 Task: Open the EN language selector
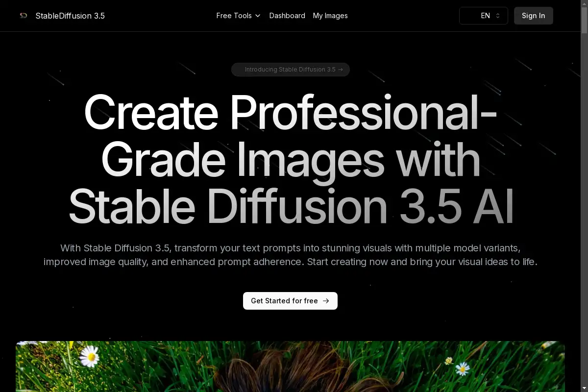click(484, 16)
